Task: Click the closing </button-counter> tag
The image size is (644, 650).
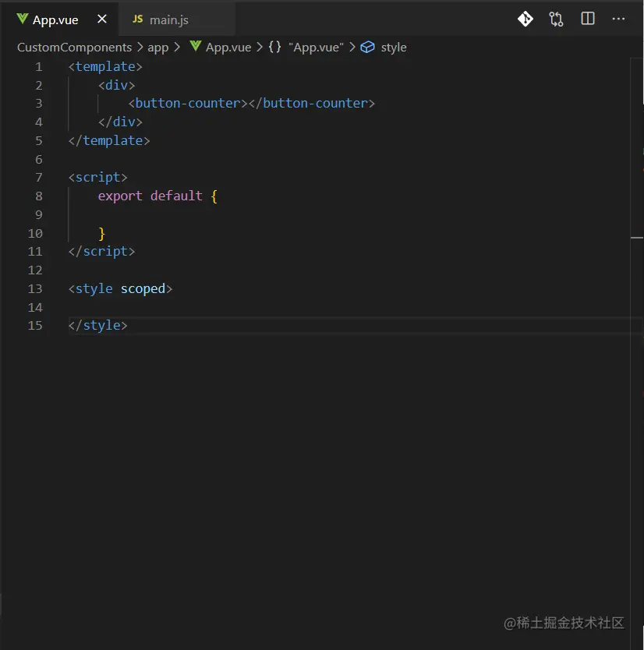Action: pos(311,103)
